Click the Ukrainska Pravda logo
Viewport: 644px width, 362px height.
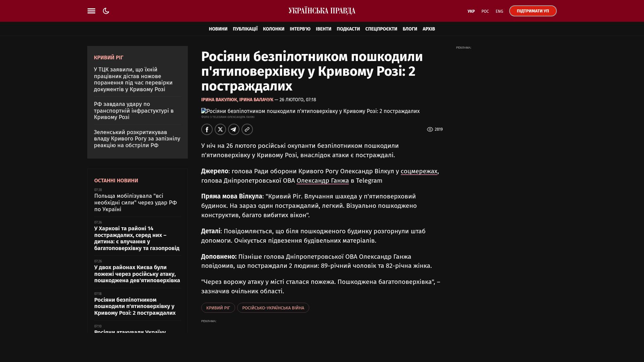tap(322, 11)
